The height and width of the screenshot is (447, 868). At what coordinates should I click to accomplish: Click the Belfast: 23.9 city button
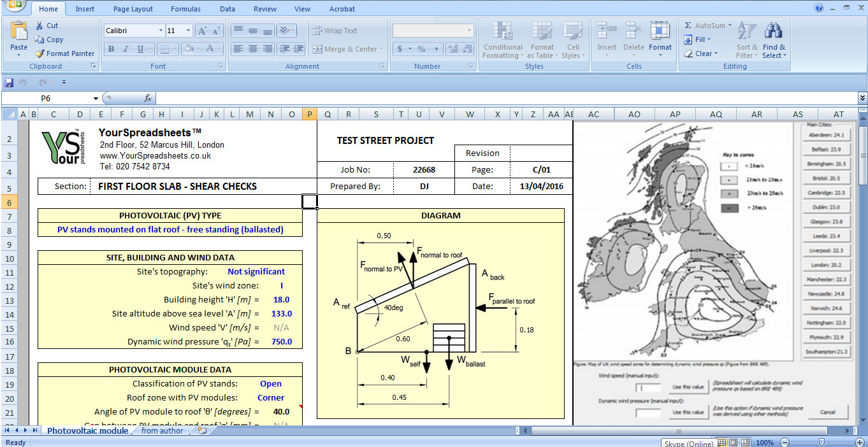tap(827, 150)
